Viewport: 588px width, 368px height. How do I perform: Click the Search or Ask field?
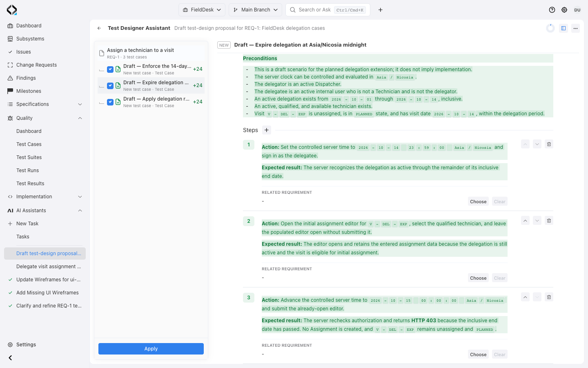coord(328,10)
